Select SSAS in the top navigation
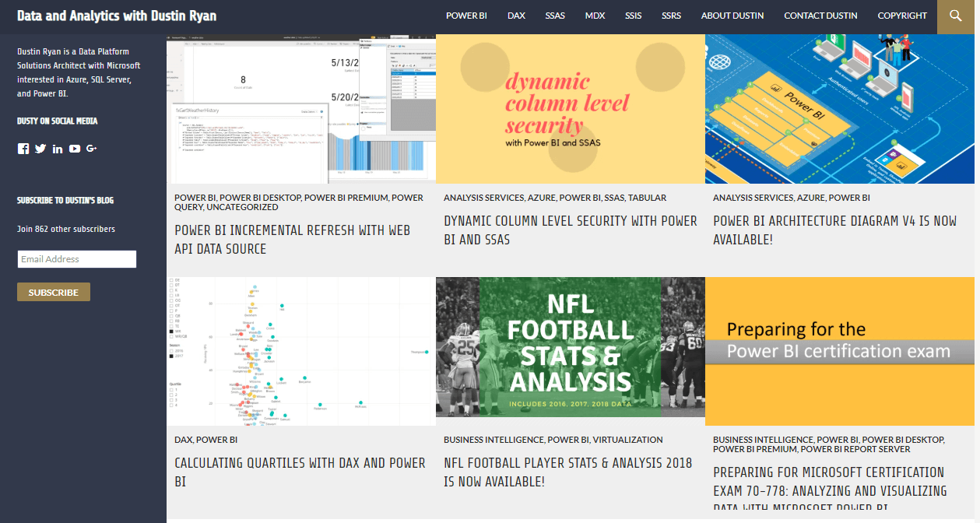The image size is (980, 523). (x=555, y=16)
